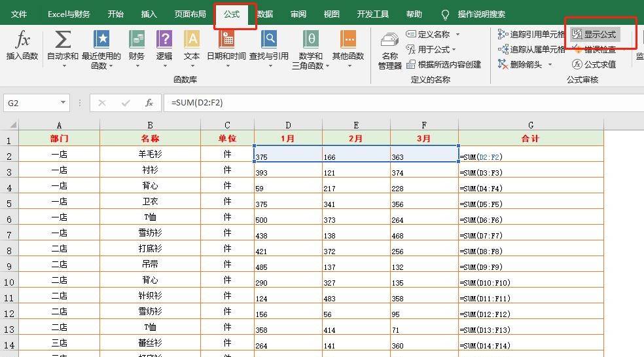Click Error Checking (错误检查)
Viewport: 644px width, 357px height.
click(594, 50)
